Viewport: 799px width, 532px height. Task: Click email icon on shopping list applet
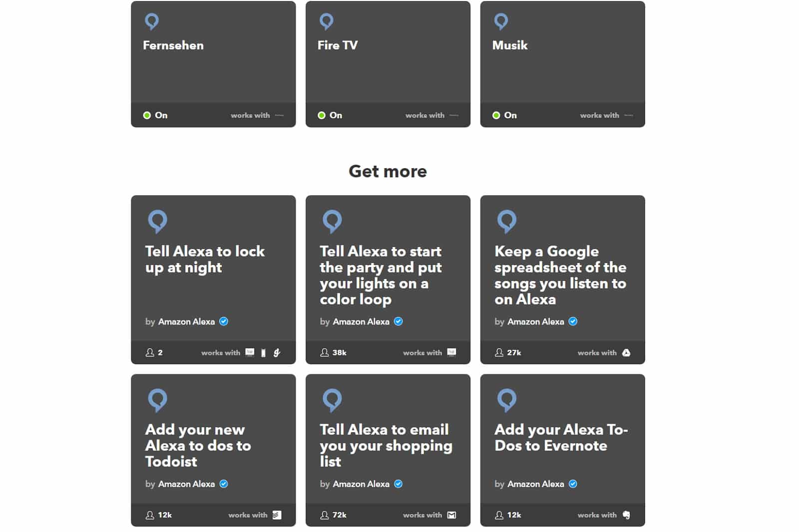pyautogui.click(x=451, y=515)
